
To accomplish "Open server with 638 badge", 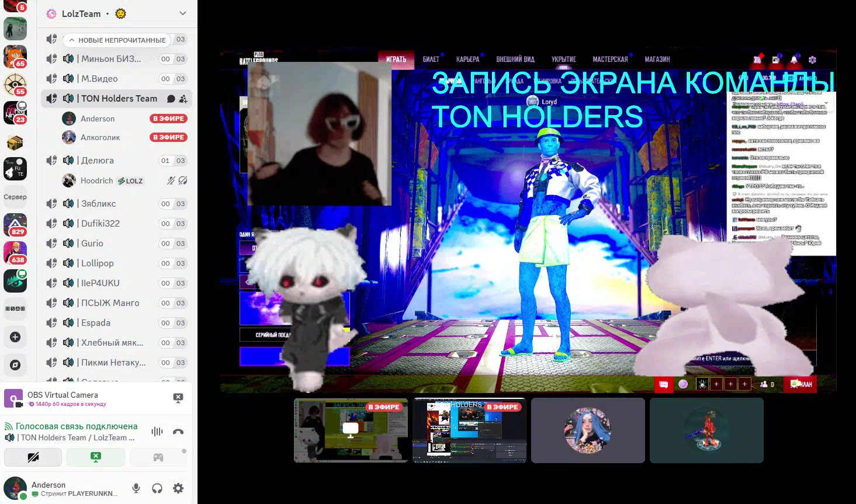I will coord(15,253).
